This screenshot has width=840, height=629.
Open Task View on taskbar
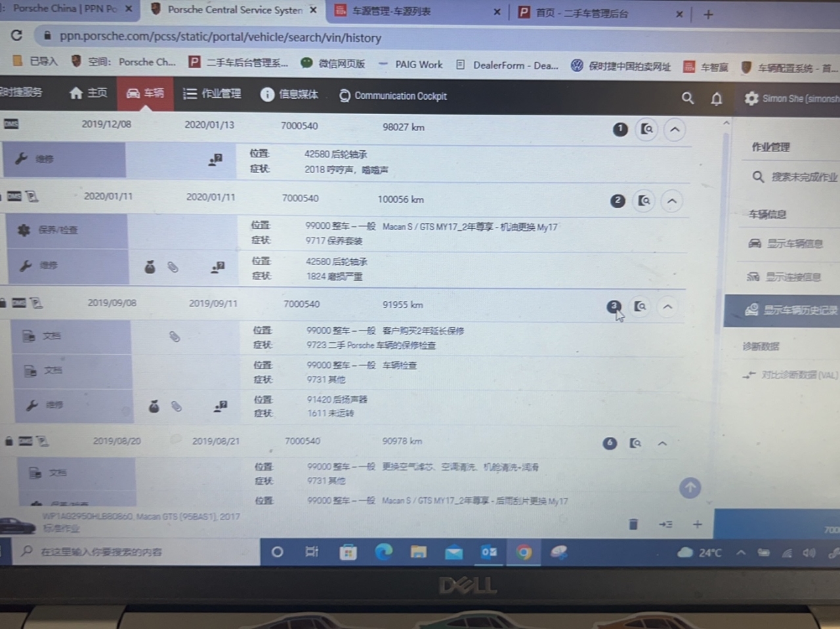click(x=312, y=552)
